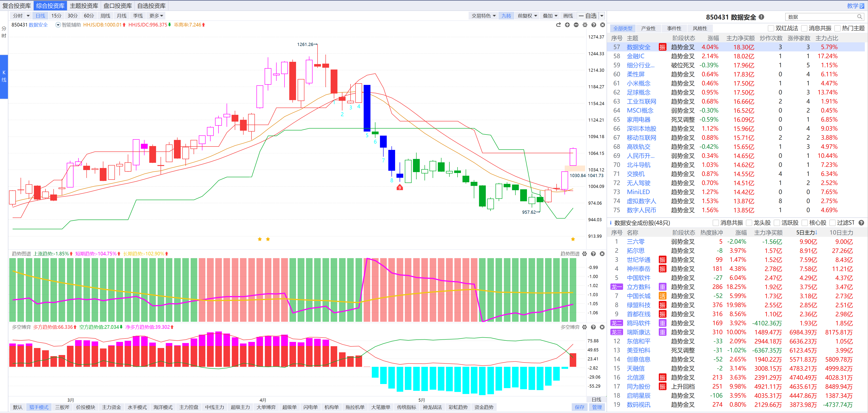Click 龙三 badge beside 瑞斯康达
This screenshot has height=413, width=868.
(616, 332)
